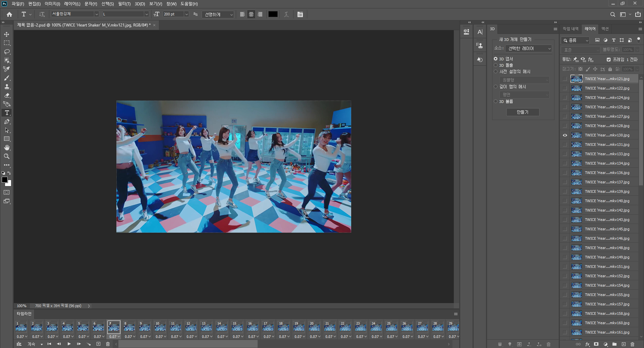Select the Brush tool

coord(7,78)
